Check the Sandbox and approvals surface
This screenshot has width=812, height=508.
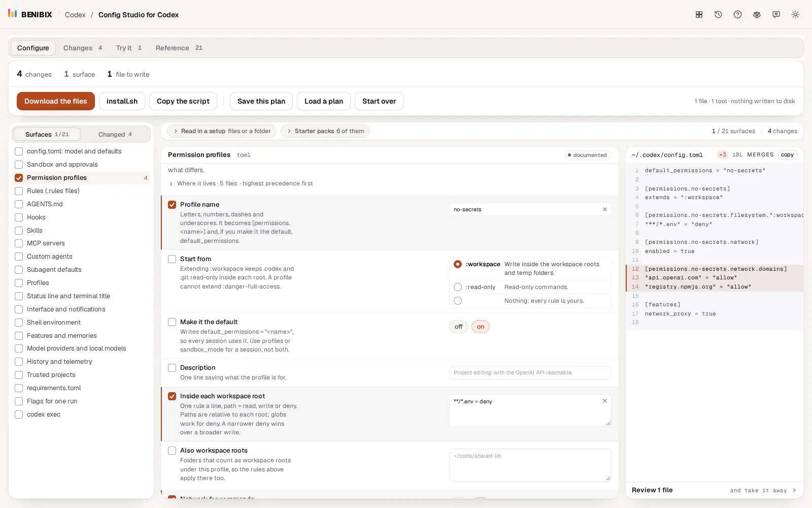[x=19, y=165]
